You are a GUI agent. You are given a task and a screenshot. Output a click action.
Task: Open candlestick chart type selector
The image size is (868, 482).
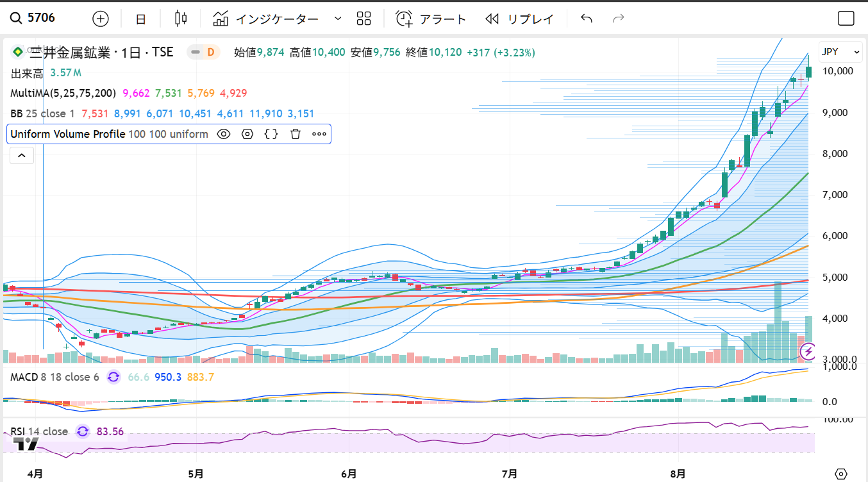[181, 19]
